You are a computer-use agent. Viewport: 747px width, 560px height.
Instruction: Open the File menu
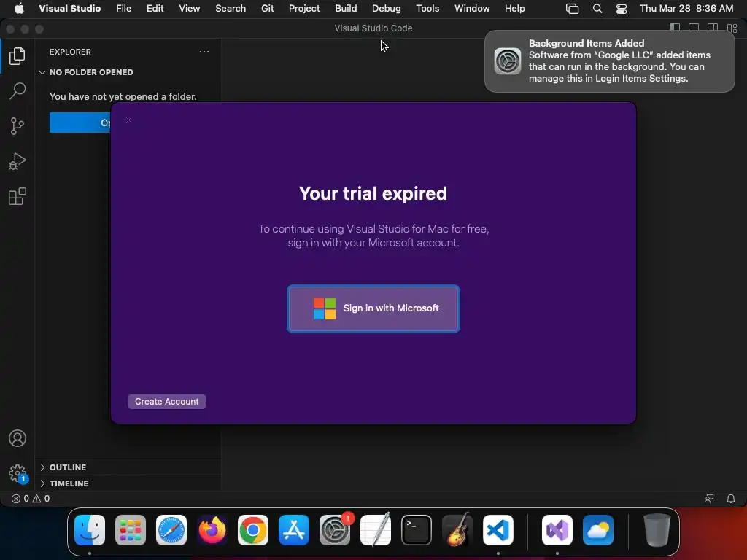point(124,9)
